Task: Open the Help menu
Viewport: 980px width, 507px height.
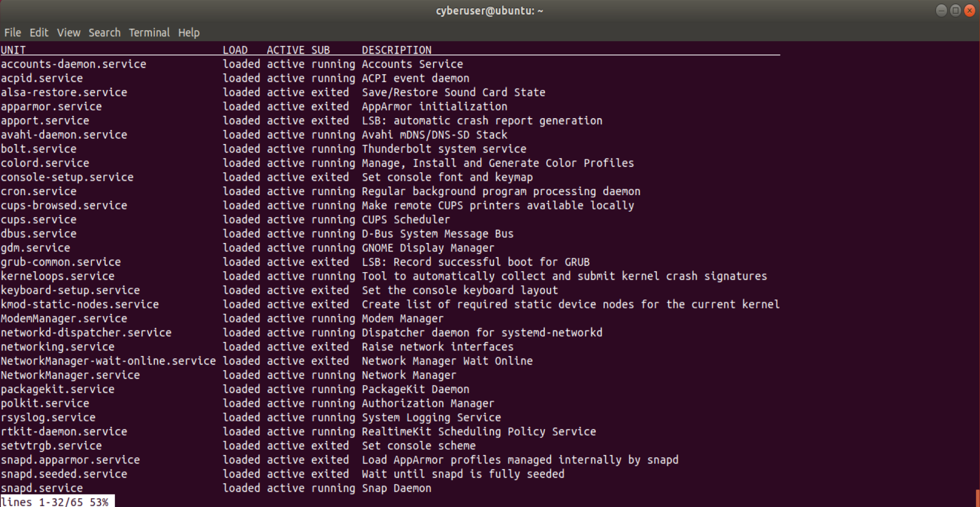Action: point(189,33)
